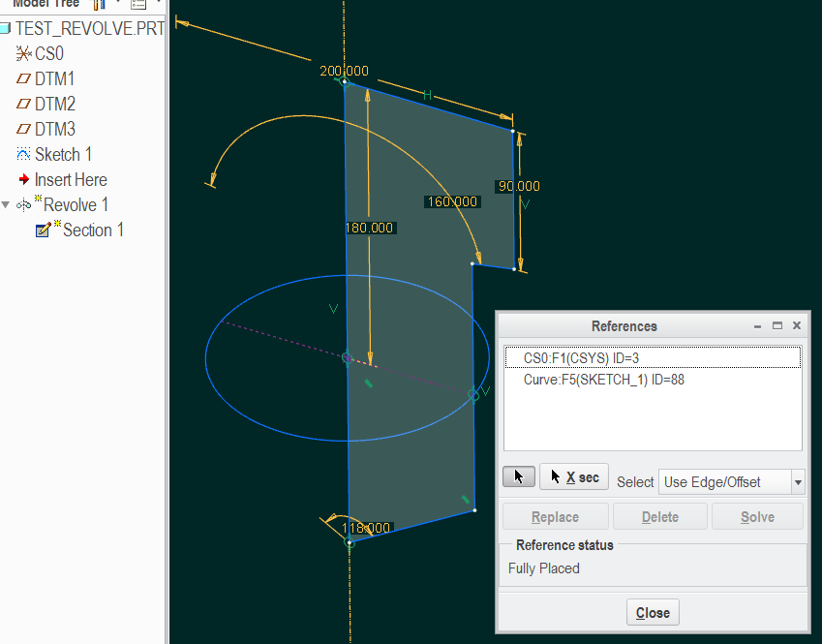The width and height of the screenshot is (822, 644).
Task: Open the Use Edge/Offset dropdown
Action: [797, 481]
